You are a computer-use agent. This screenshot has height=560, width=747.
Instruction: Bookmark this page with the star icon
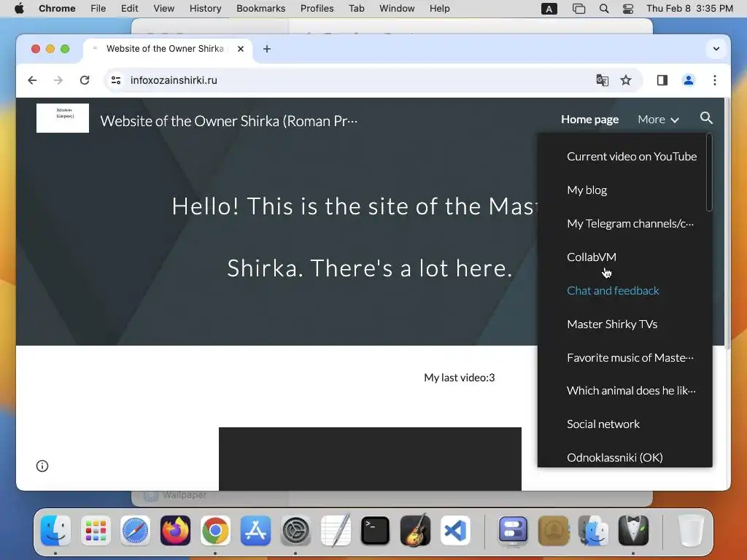pyautogui.click(x=625, y=80)
